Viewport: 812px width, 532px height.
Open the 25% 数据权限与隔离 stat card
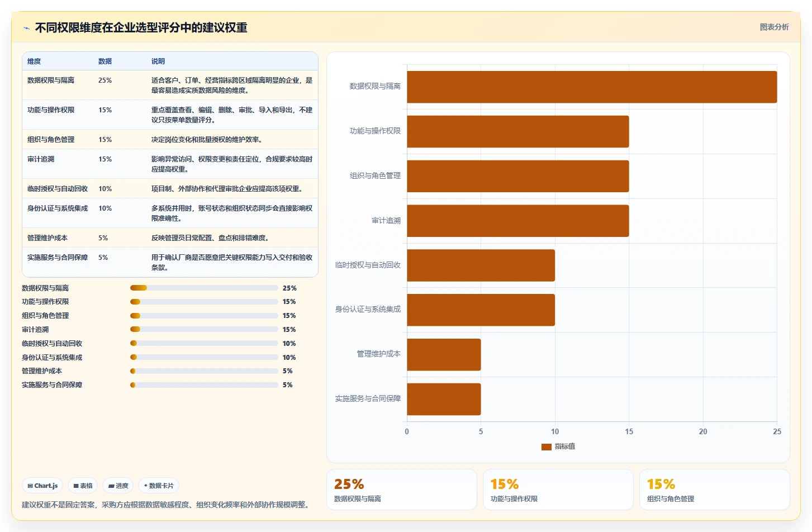402,490
